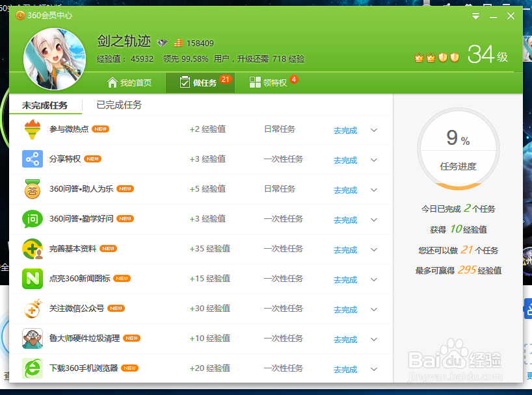Click 去完成 for 点亮360新闻图标
The image size is (532, 395).
pos(345,279)
